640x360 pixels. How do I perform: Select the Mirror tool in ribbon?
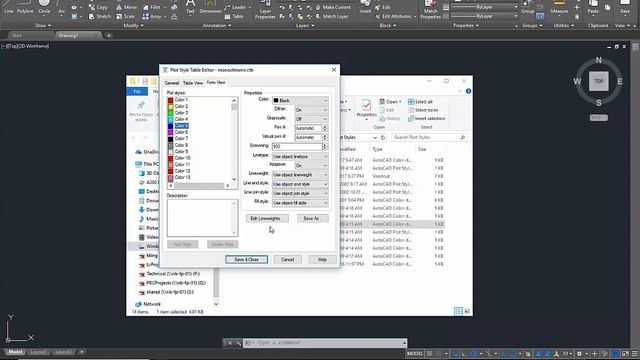[x=127, y=7]
